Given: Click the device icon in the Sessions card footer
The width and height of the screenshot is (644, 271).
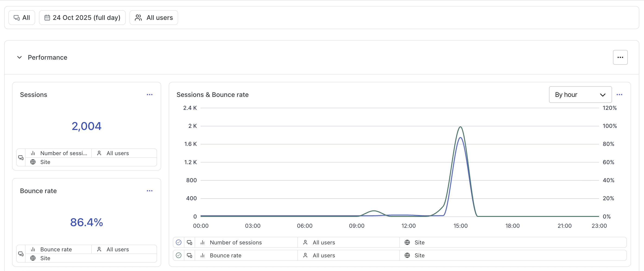Looking at the screenshot, I should coord(21,157).
